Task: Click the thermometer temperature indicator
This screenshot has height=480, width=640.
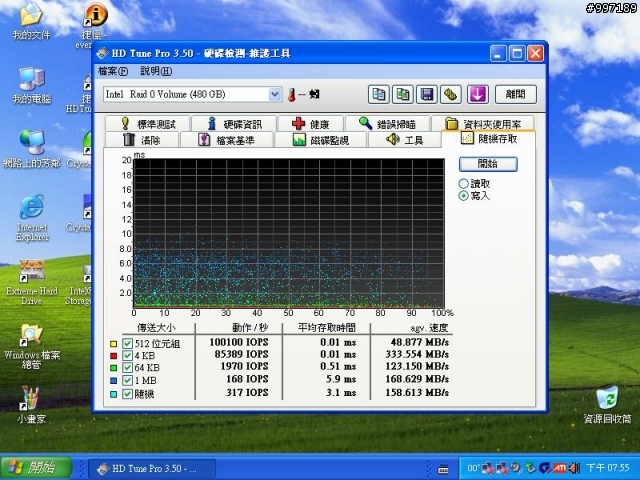Action: [x=291, y=95]
